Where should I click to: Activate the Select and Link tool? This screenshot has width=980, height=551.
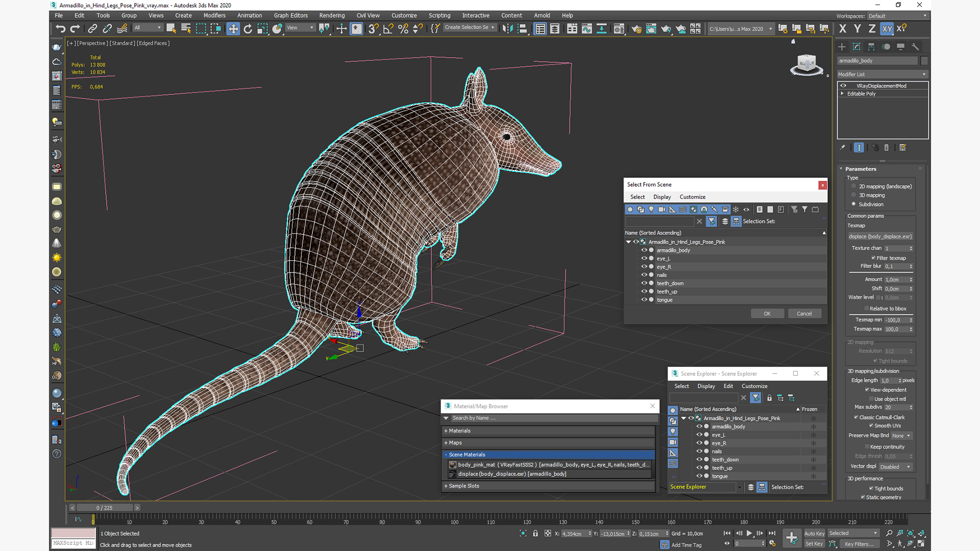coord(92,29)
